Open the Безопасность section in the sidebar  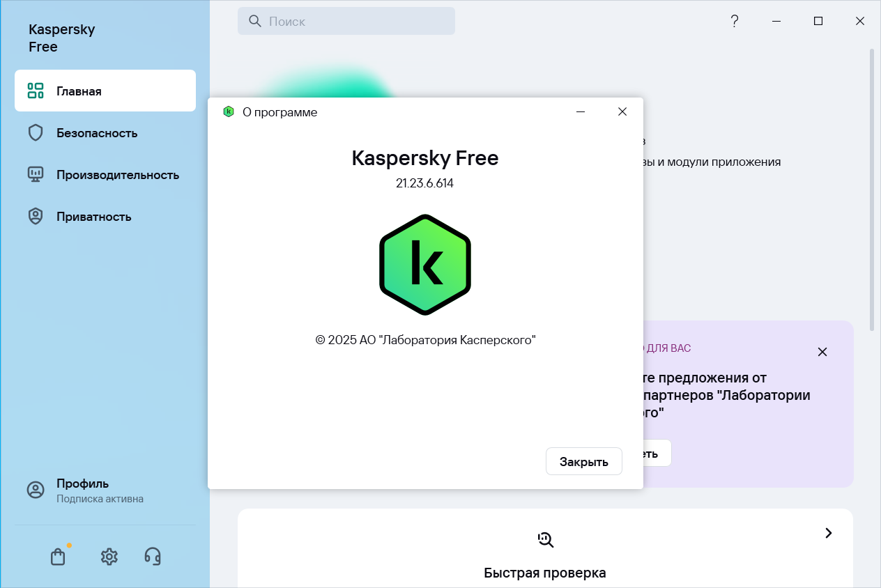pos(96,133)
